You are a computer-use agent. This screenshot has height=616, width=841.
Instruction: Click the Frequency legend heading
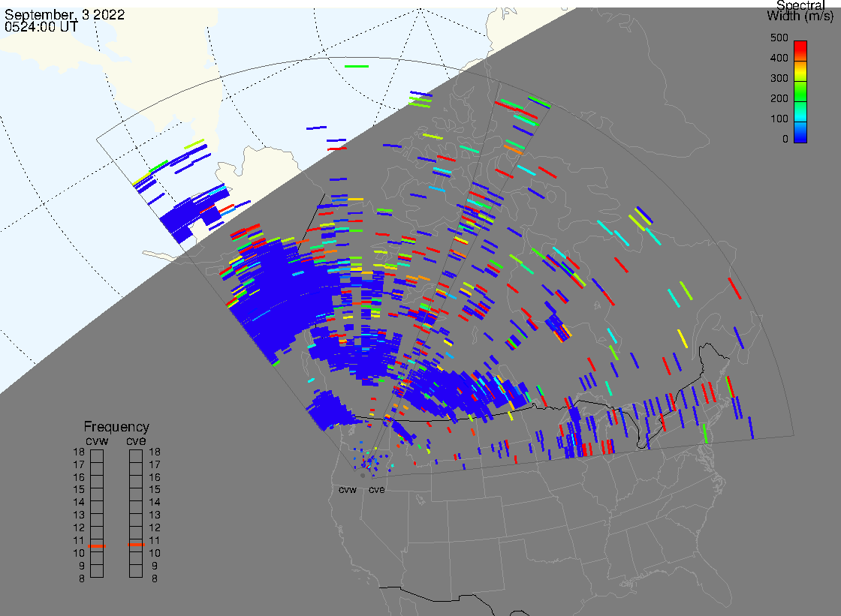click(116, 427)
